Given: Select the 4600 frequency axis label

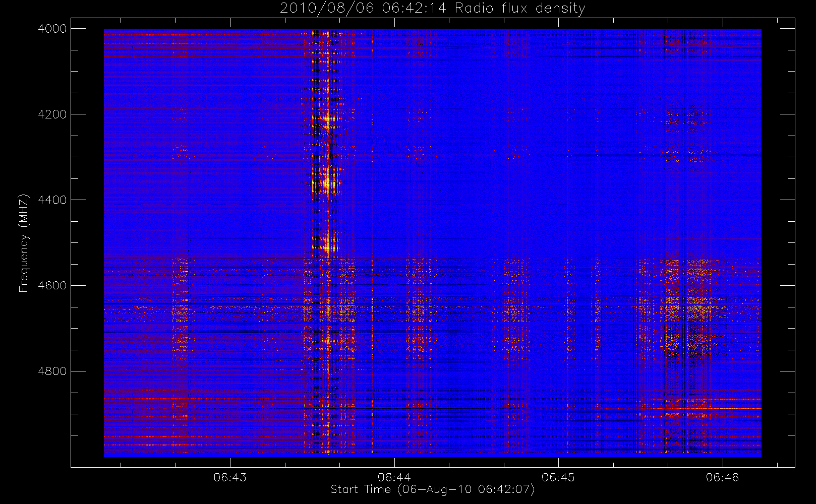Looking at the screenshot, I should pyautogui.click(x=52, y=286).
